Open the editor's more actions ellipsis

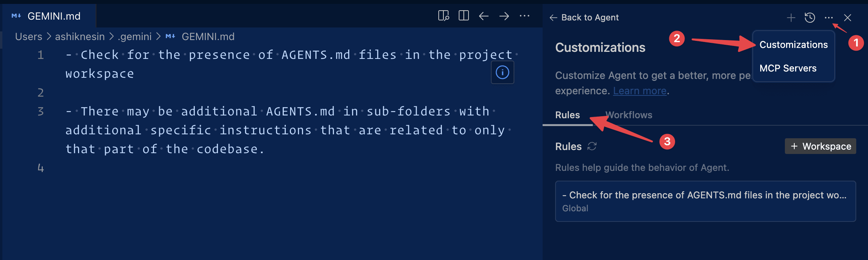coord(525,16)
